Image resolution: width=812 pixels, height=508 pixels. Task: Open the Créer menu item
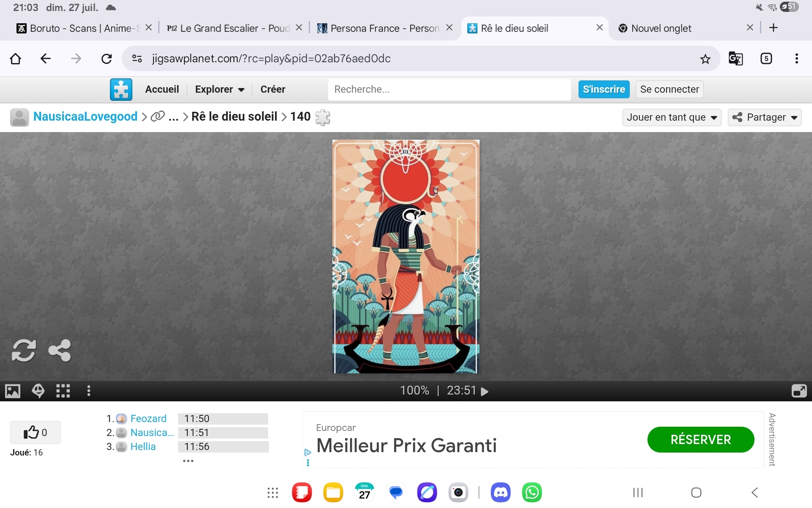point(273,89)
